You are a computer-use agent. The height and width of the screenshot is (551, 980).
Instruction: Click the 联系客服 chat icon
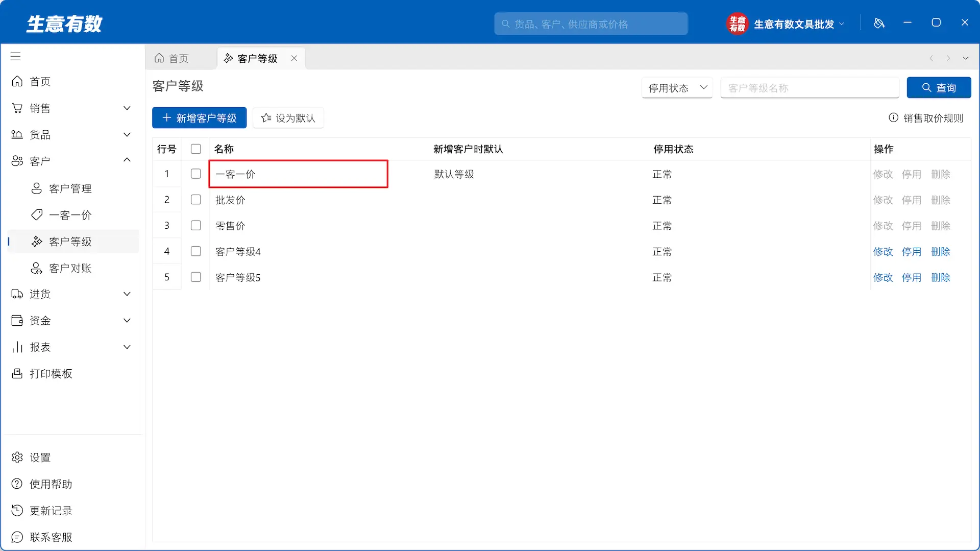point(17,537)
